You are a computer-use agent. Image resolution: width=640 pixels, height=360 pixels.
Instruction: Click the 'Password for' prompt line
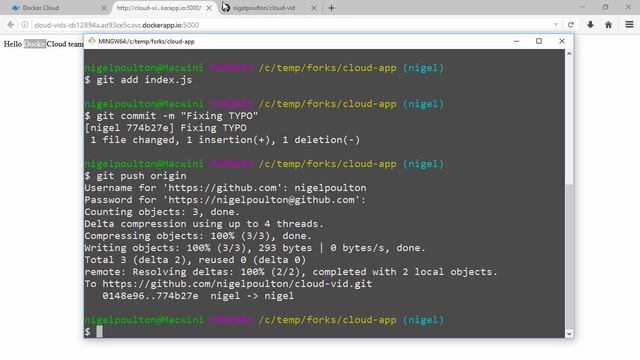225,200
